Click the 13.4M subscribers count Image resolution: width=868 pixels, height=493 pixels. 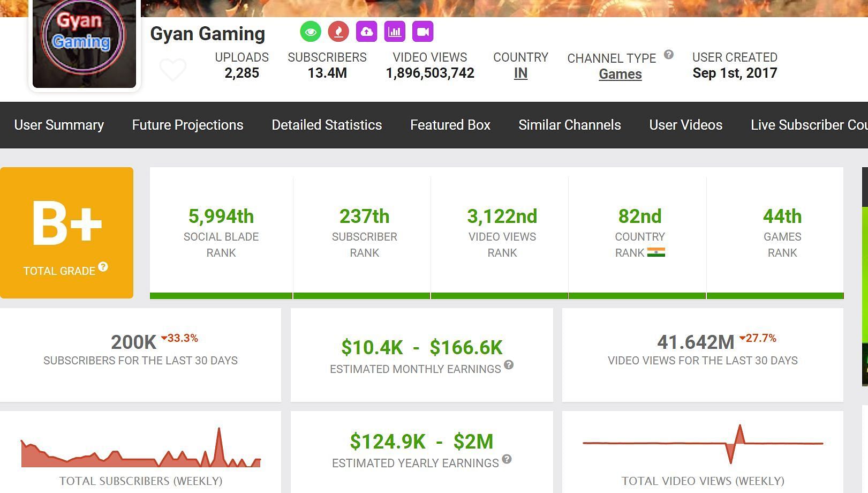[x=327, y=73]
